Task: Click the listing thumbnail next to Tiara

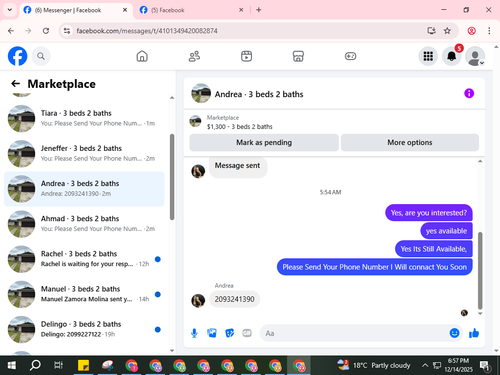Action: (x=21, y=118)
